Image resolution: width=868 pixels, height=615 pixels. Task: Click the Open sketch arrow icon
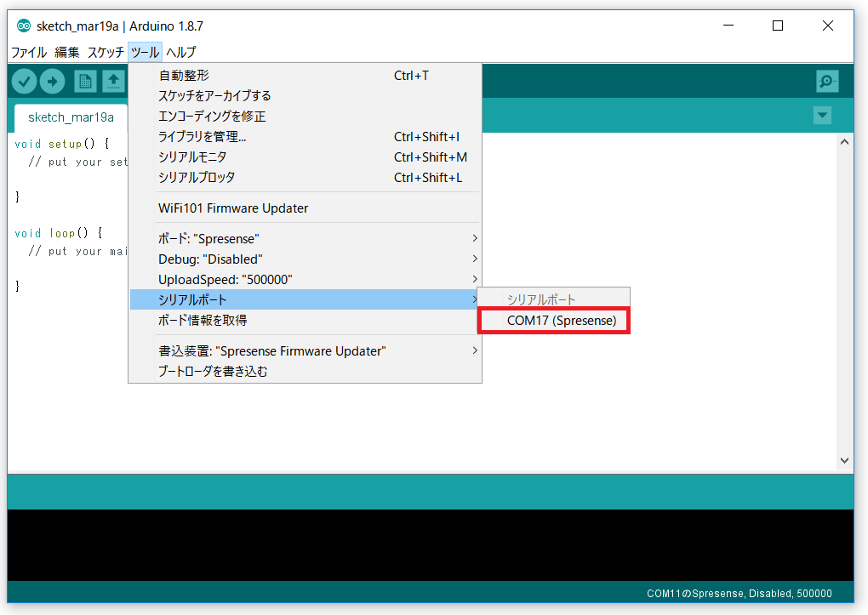pos(113,81)
